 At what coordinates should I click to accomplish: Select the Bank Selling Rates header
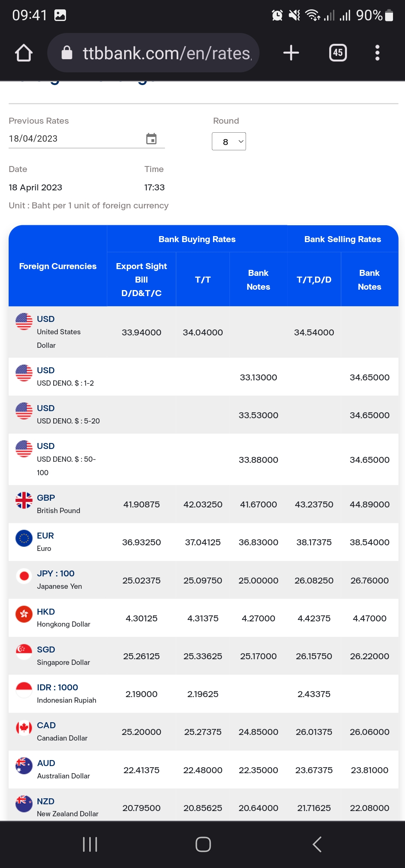click(x=342, y=239)
